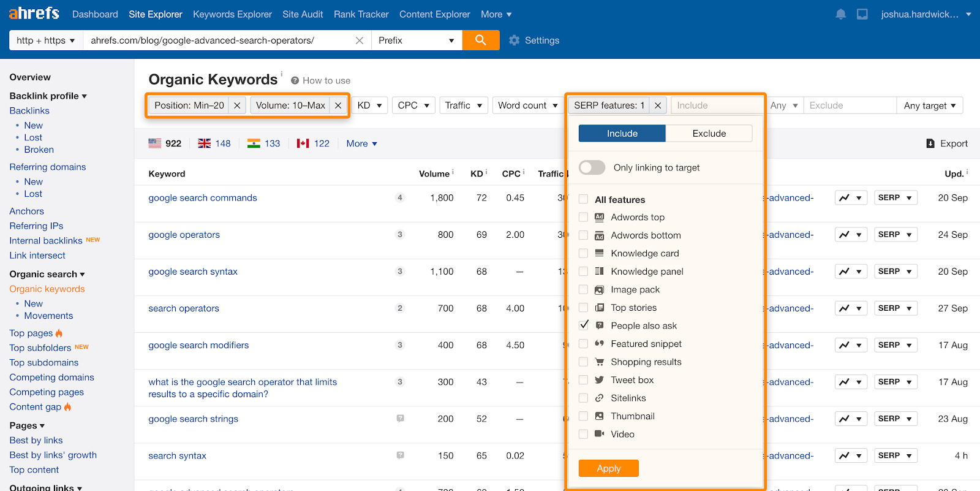Check the Featured snippet checkbox
The width and height of the screenshot is (980, 491).
click(584, 344)
